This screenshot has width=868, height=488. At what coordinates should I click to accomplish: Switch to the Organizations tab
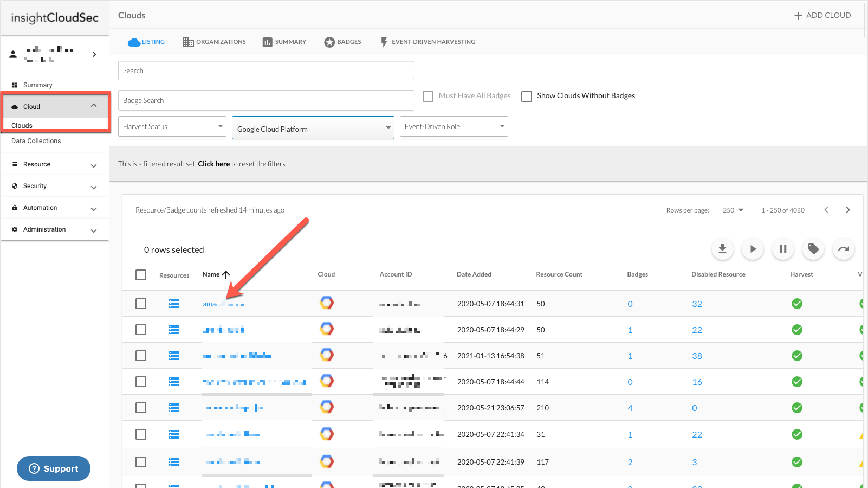[x=215, y=42]
